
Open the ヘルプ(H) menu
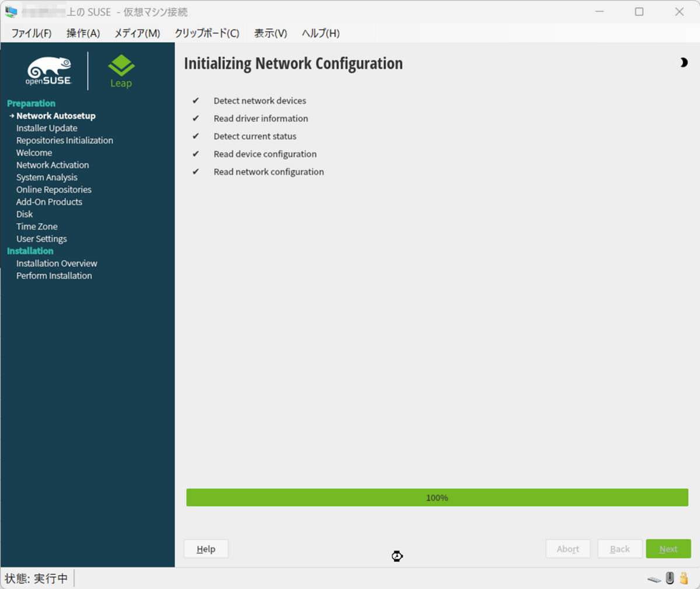[321, 33]
